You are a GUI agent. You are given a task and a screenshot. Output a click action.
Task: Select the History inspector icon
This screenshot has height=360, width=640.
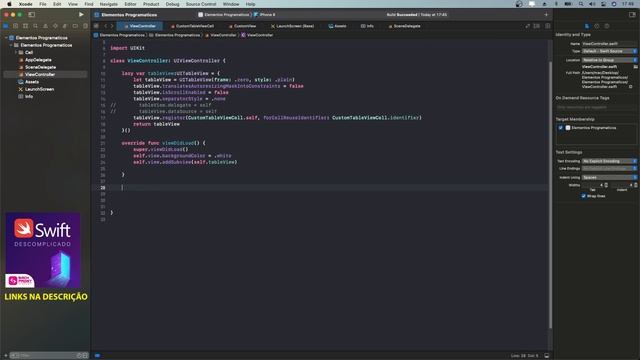coord(597,26)
